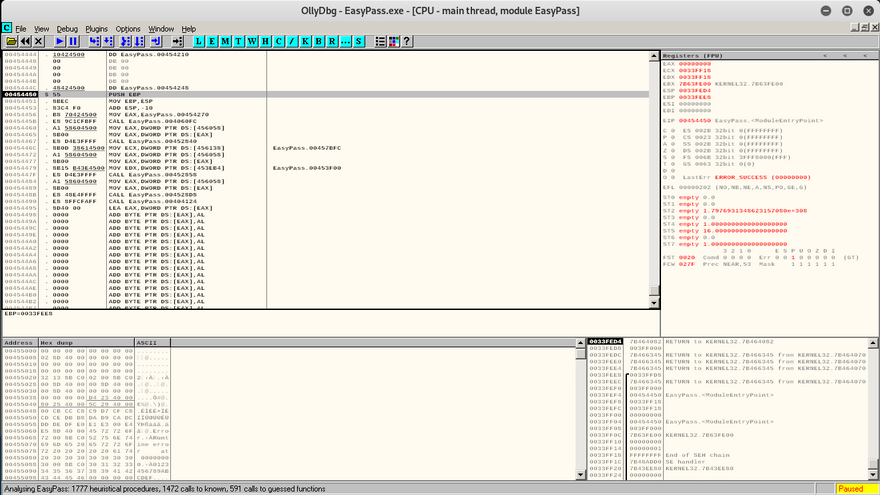
Task: Open Windows list with W button
Action: pos(252,42)
